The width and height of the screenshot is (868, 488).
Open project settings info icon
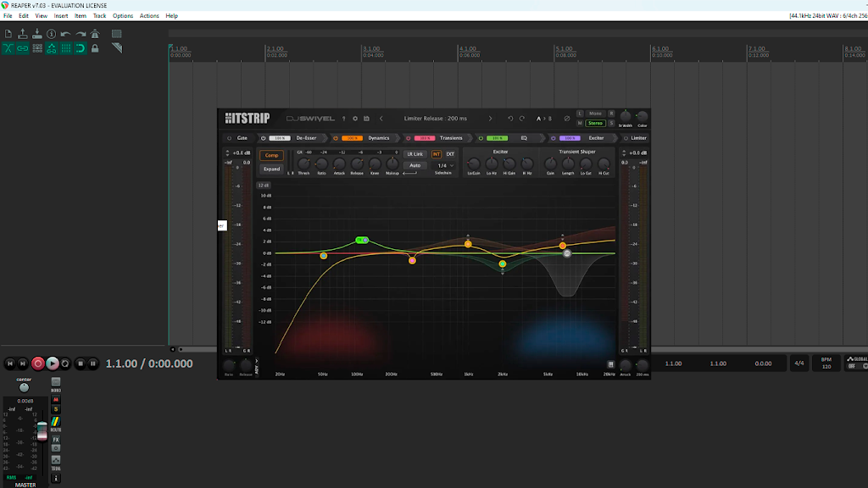52,34
